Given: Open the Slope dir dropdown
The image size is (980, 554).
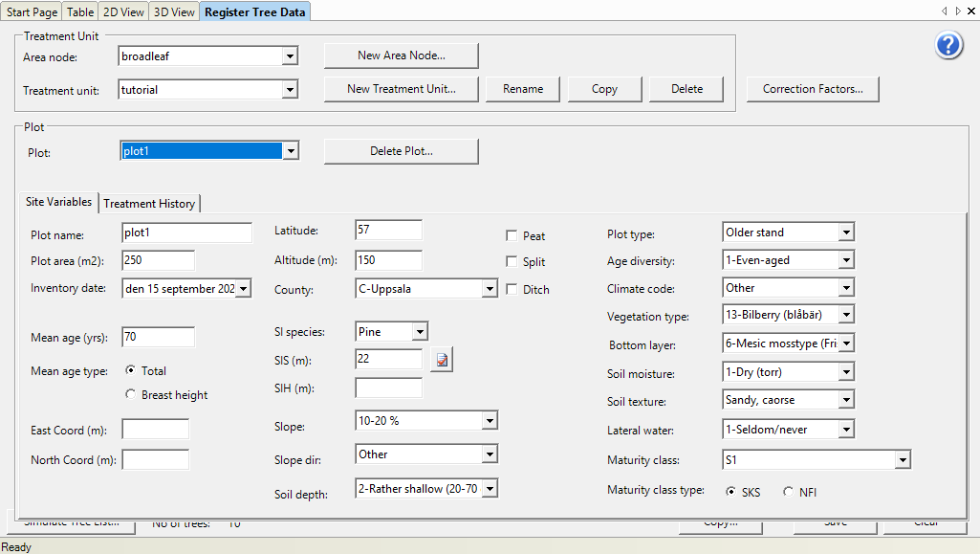Looking at the screenshot, I should pos(490,454).
